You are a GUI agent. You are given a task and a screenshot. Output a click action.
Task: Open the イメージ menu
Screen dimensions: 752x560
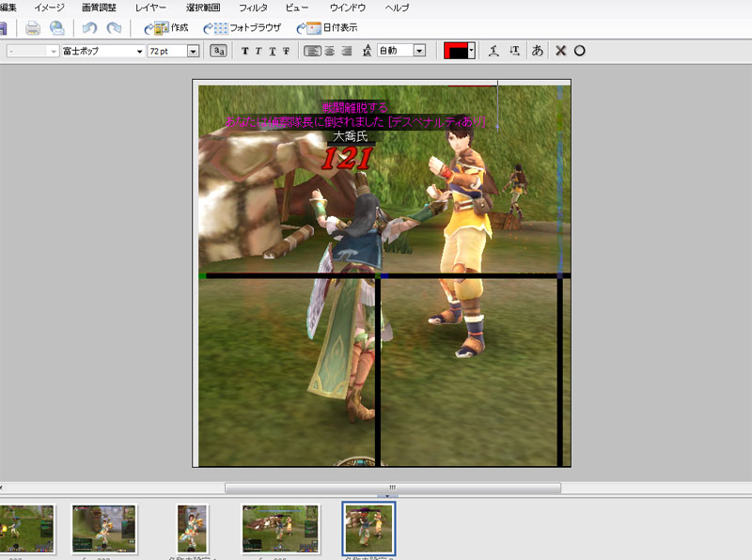(x=49, y=8)
